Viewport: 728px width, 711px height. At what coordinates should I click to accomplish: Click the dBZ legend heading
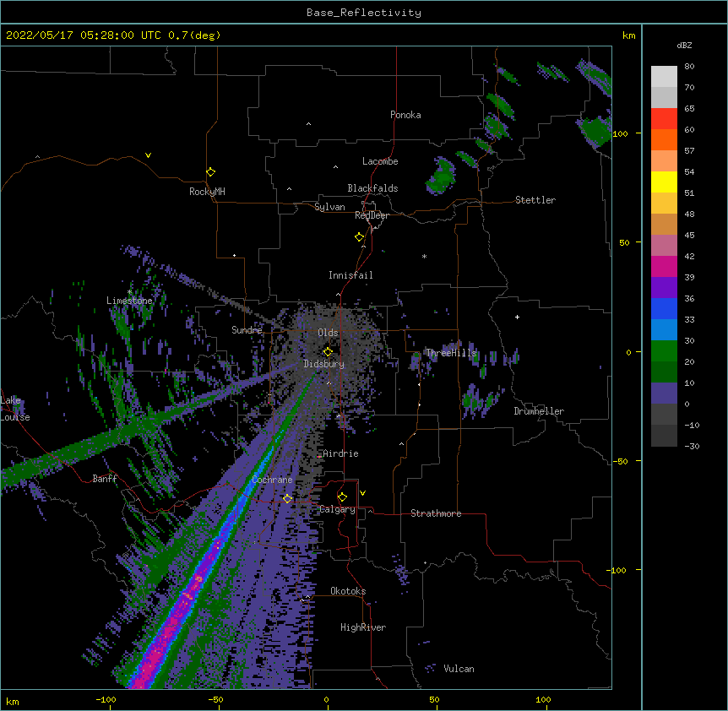(x=684, y=45)
